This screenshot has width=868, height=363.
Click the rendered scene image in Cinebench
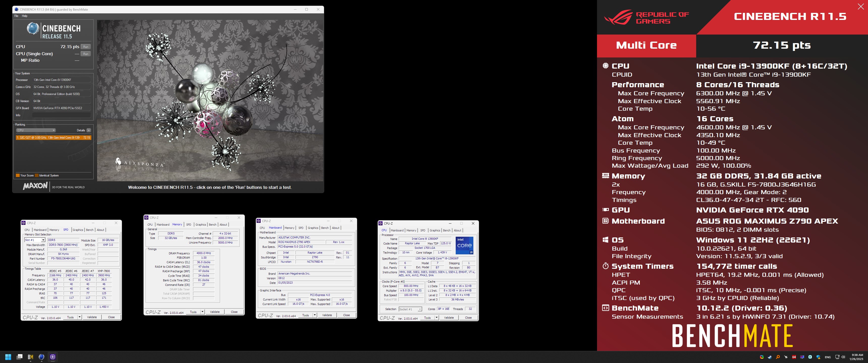coord(210,100)
